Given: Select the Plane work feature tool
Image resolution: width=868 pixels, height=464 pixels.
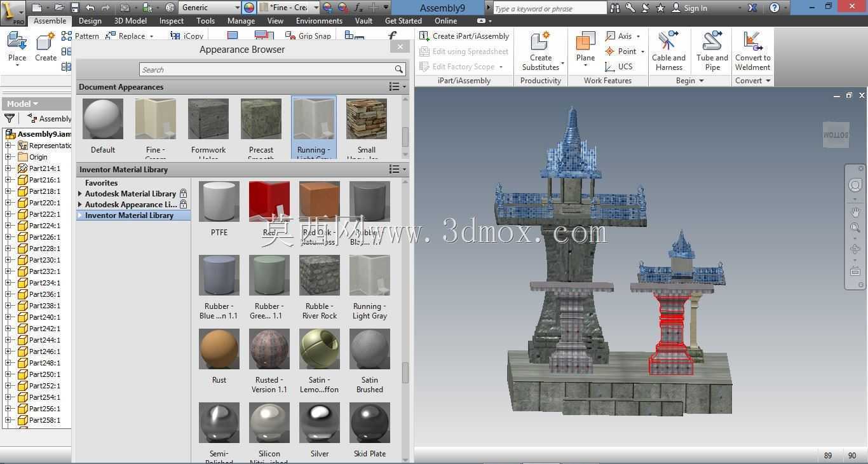Looking at the screenshot, I should (585, 48).
